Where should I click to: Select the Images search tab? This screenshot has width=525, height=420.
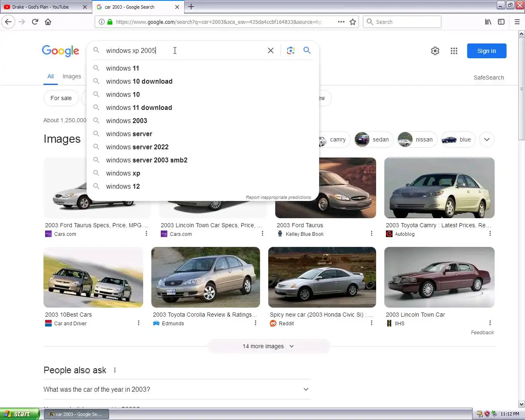[x=72, y=76]
